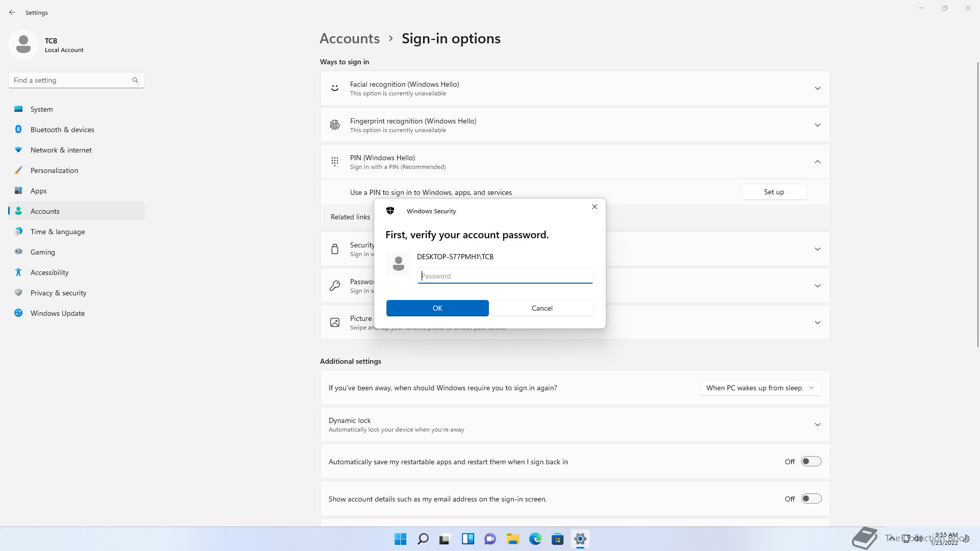Click Cancel in the Windows Security dialog
The width and height of the screenshot is (980, 551).
542,308
